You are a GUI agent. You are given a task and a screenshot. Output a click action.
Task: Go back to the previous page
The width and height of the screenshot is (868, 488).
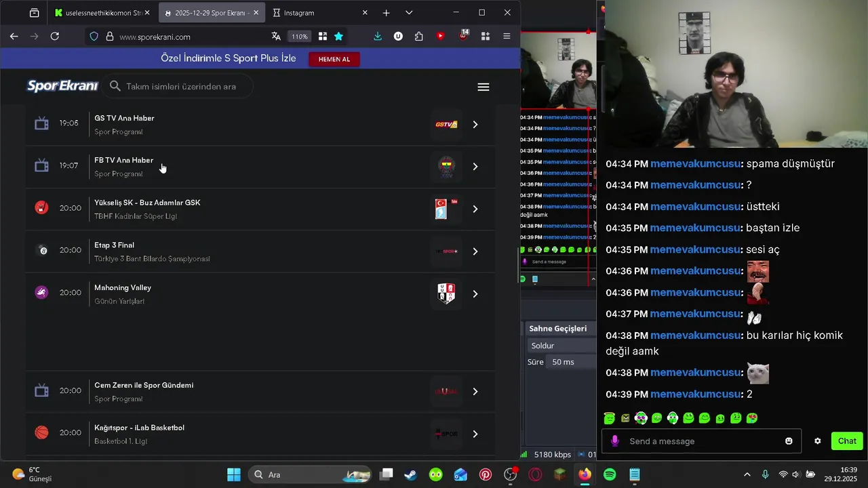pyautogui.click(x=14, y=37)
